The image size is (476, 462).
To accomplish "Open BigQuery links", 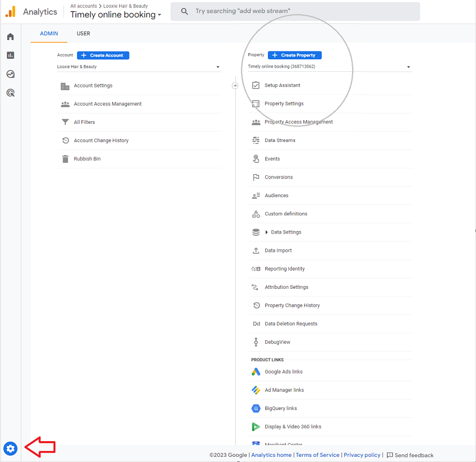I will tap(281, 408).
